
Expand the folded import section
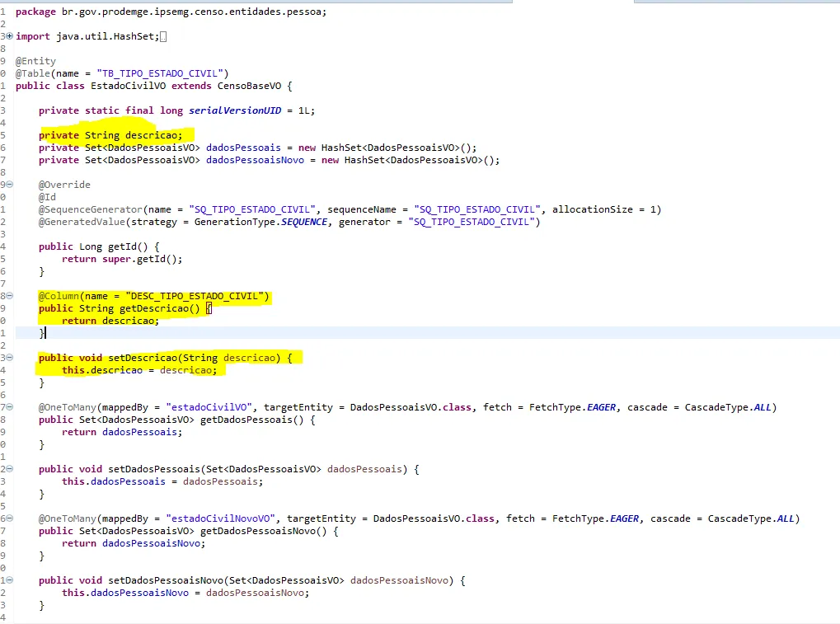pos(10,36)
